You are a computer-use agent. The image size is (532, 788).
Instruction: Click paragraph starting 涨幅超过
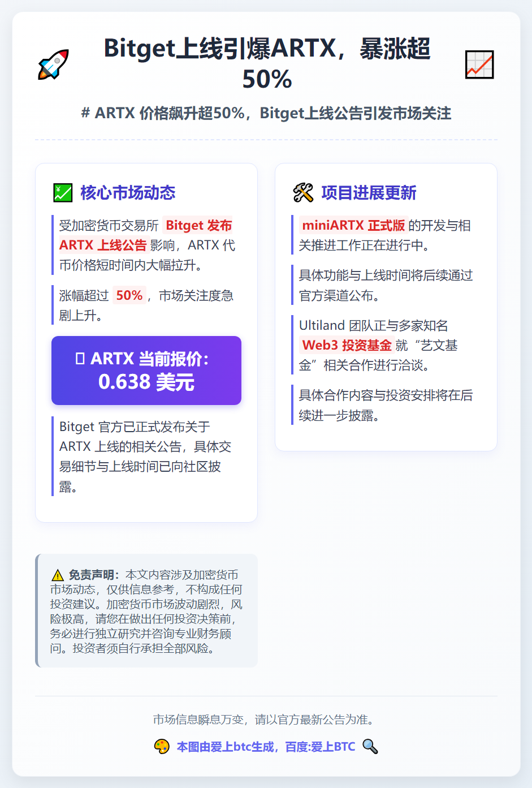tap(146, 305)
